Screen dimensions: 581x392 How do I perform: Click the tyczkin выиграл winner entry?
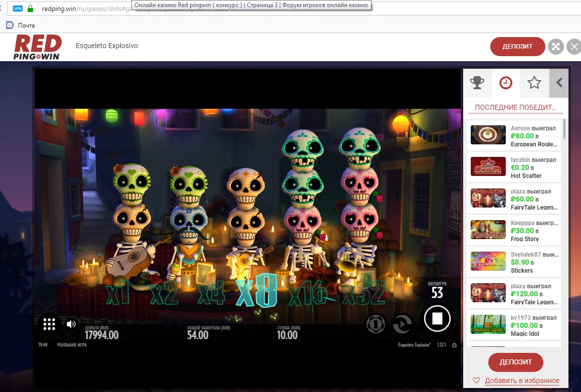tap(514, 167)
